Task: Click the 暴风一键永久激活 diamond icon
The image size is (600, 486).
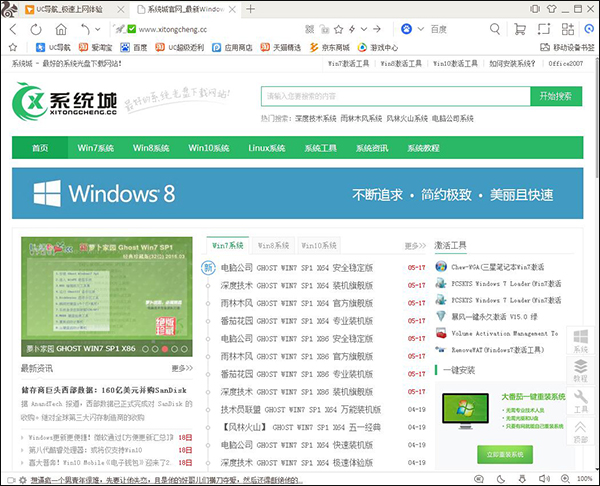Action: (441, 316)
